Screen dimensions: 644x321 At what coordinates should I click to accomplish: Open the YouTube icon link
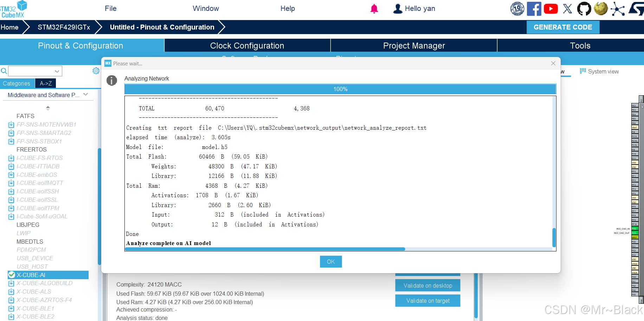(x=551, y=9)
